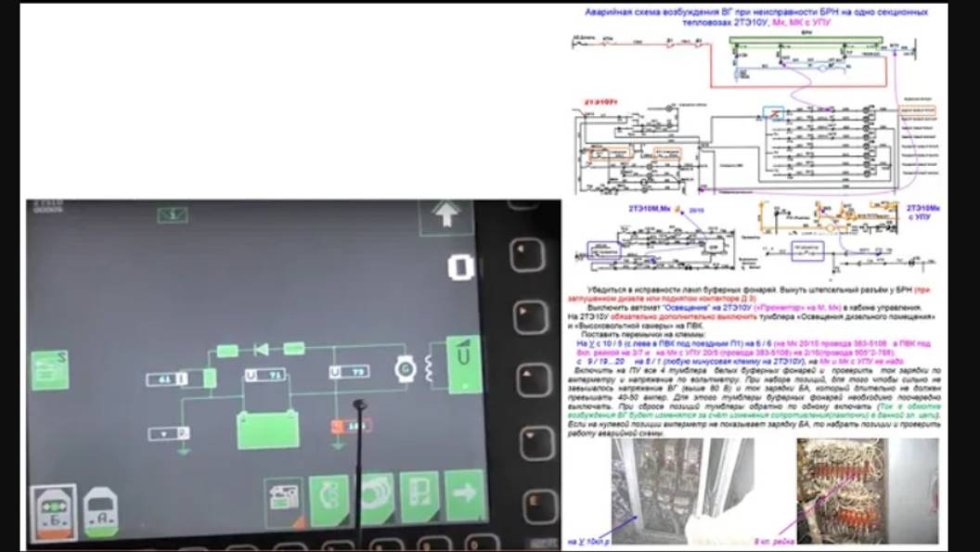Push hardware key with right-pointing arrow

(x=531, y=317)
